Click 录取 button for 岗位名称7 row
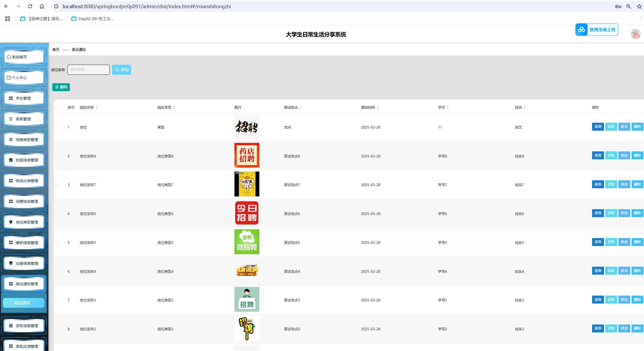This screenshot has width=644, height=351. tap(611, 184)
